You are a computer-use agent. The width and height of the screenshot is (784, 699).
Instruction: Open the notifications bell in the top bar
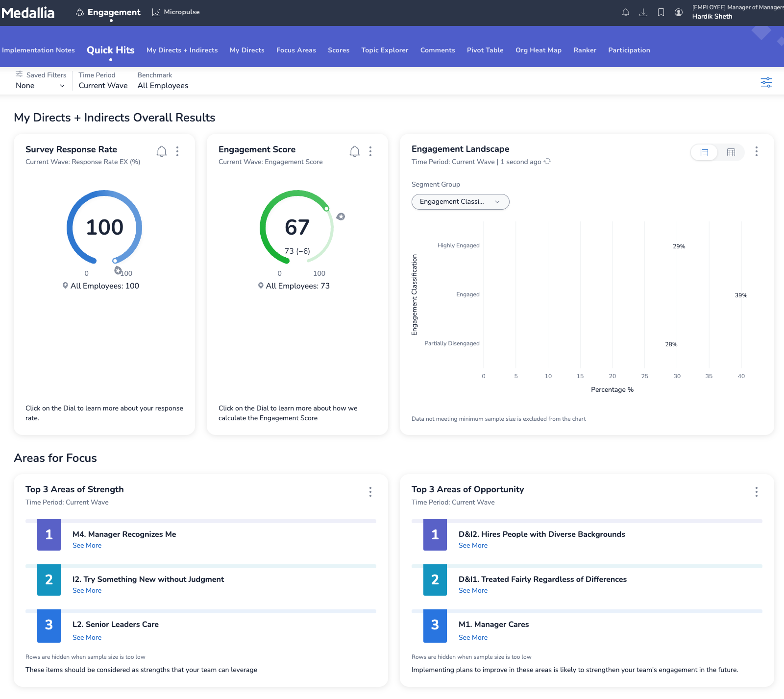point(626,12)
